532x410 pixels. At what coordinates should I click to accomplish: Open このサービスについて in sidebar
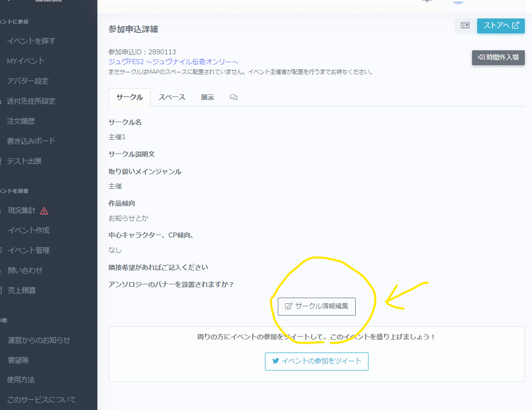pyautogui.click(x=42, y=400)
